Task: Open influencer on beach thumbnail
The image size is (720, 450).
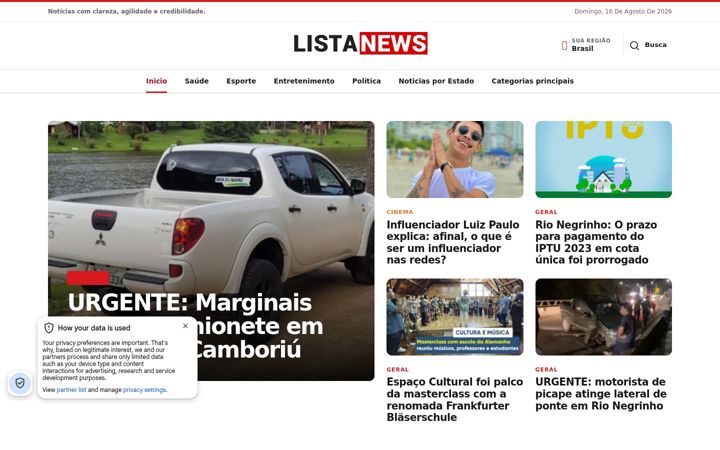Action: pos(455,159)
